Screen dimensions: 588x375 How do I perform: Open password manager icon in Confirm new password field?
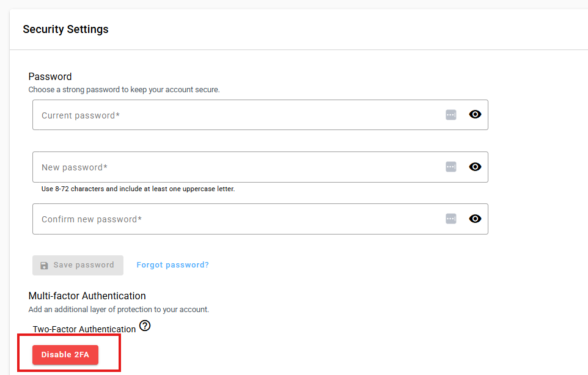point(450,219)
